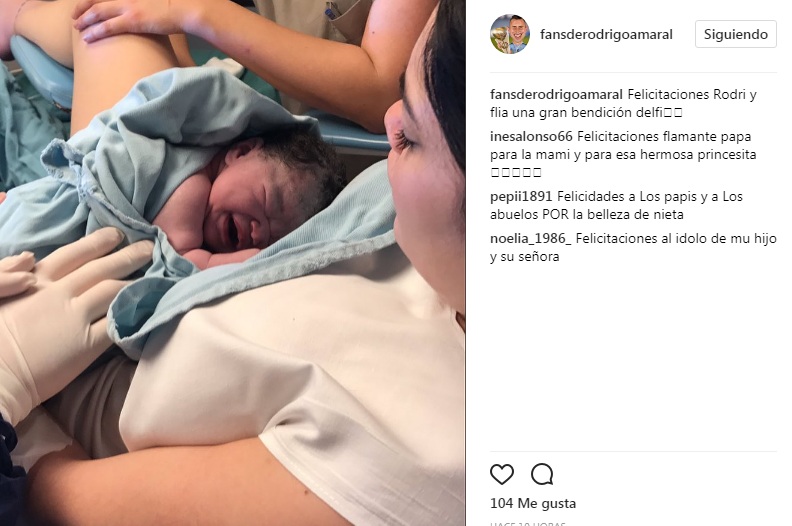
Task: Click the heart like icon
Action: [502, 474]
